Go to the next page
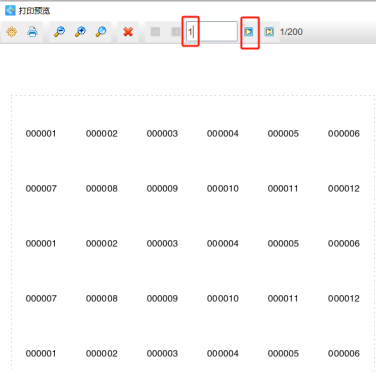376x372 pixels. pyautogui.click(x=249, y=32)
